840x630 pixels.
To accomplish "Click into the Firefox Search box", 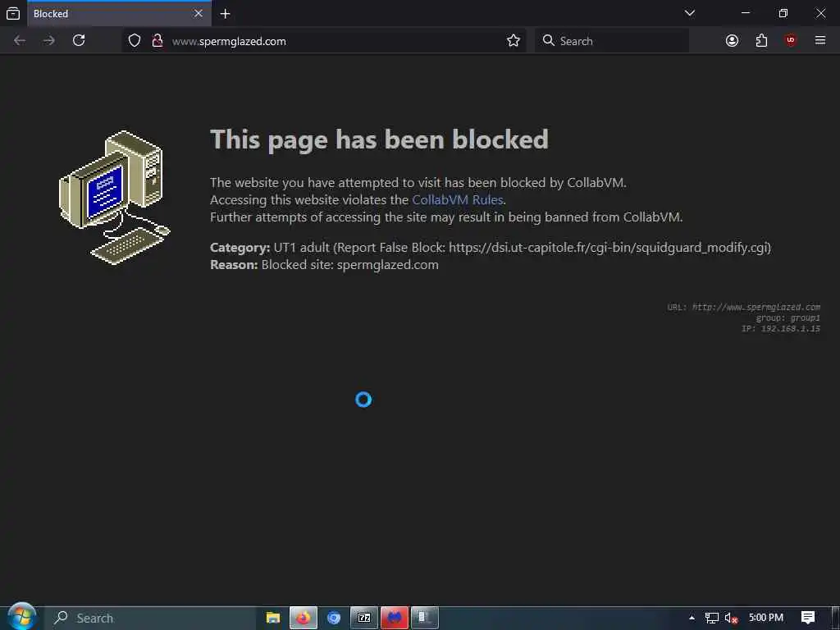I will (x=612, y=41).
